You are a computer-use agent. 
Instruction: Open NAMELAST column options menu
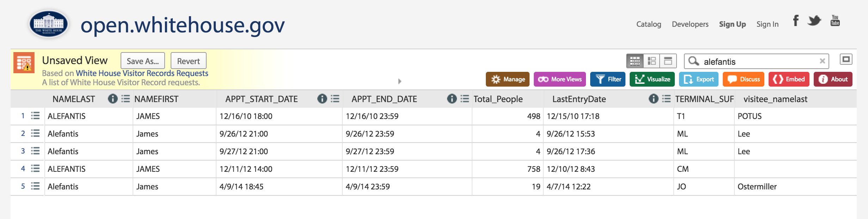[x=126, y=99]
